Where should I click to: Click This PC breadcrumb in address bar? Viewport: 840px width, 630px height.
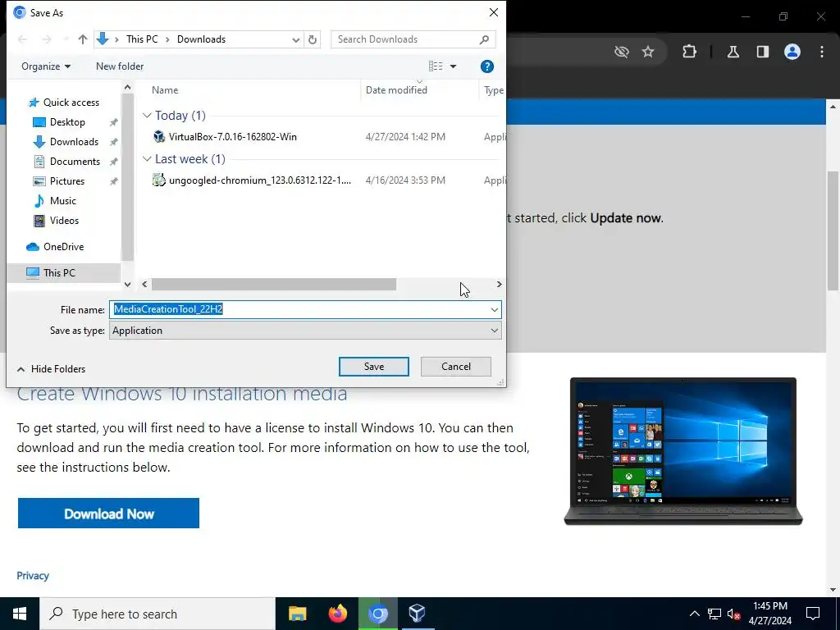(142, 39)
